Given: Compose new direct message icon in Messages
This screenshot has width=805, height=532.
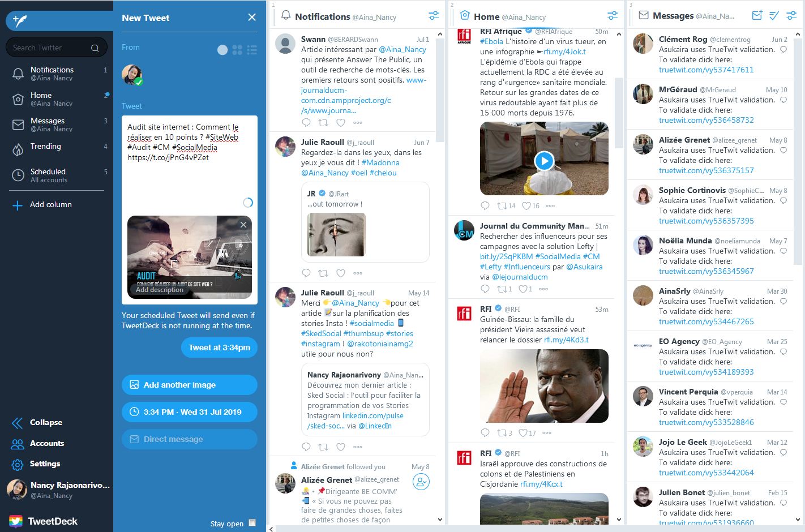Looking at the screenshot, I should tap(757, 15).
